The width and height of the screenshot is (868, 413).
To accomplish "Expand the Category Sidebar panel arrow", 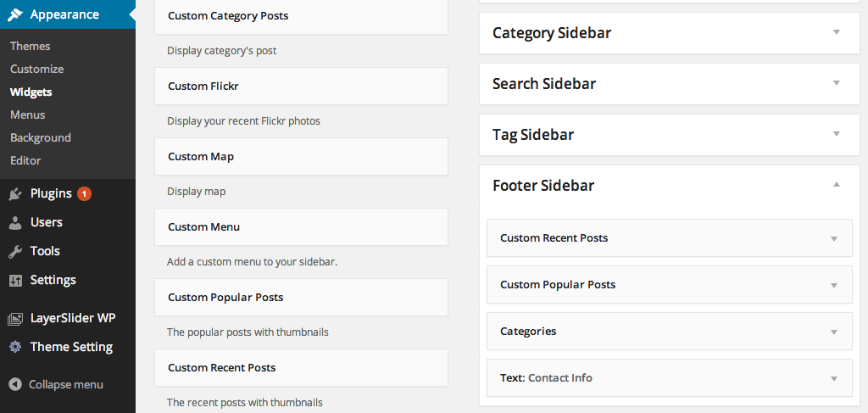I will (x=836, y=32).
